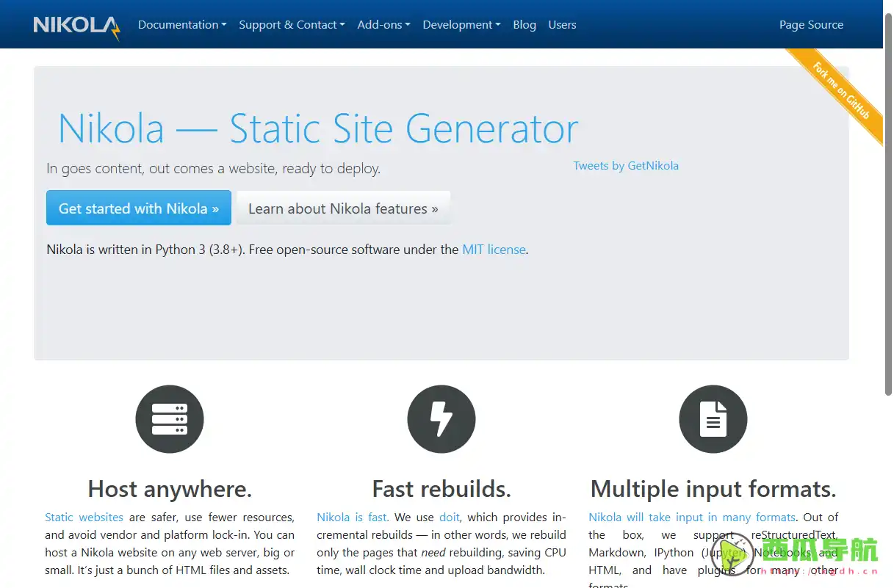Image resolution: width=894 pixels, height=588 pixels.
Task: View Page Source link in navbar
Action: [x=811, y=25]
